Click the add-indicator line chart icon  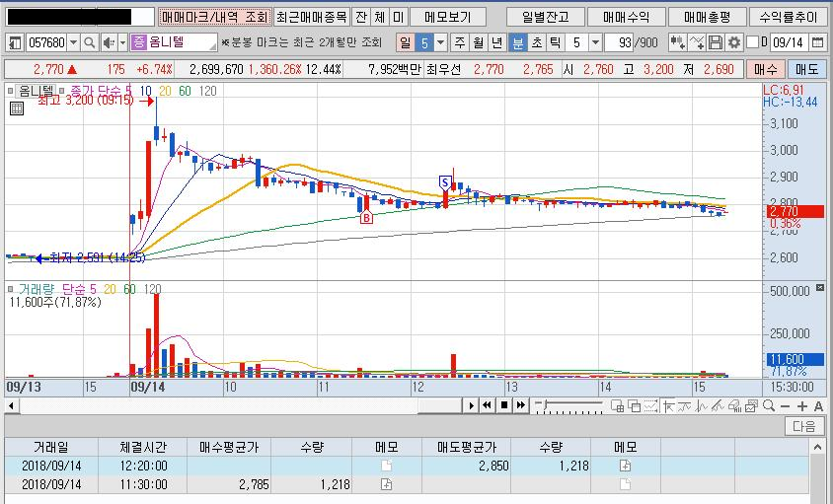(697, 42)
